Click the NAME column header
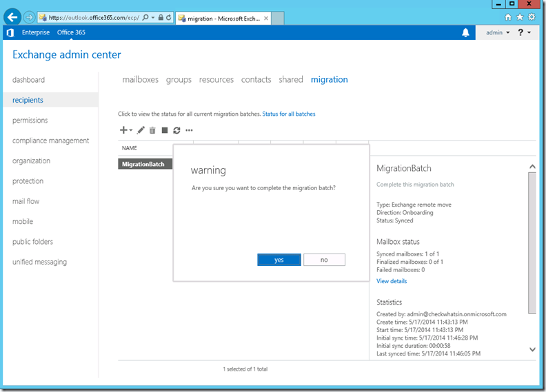The height and width of the screenshot is (392, 546). [x=129, y=148]
